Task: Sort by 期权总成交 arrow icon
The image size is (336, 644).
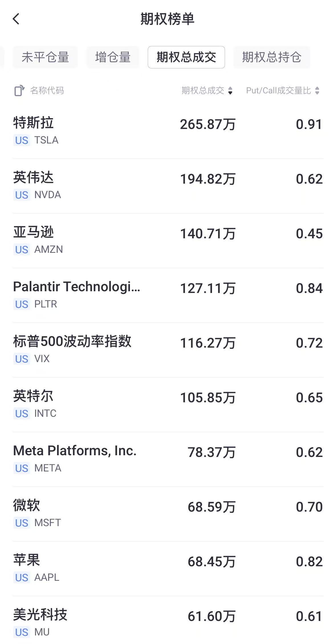Action: pyautogui.click(x=230, y=91)
